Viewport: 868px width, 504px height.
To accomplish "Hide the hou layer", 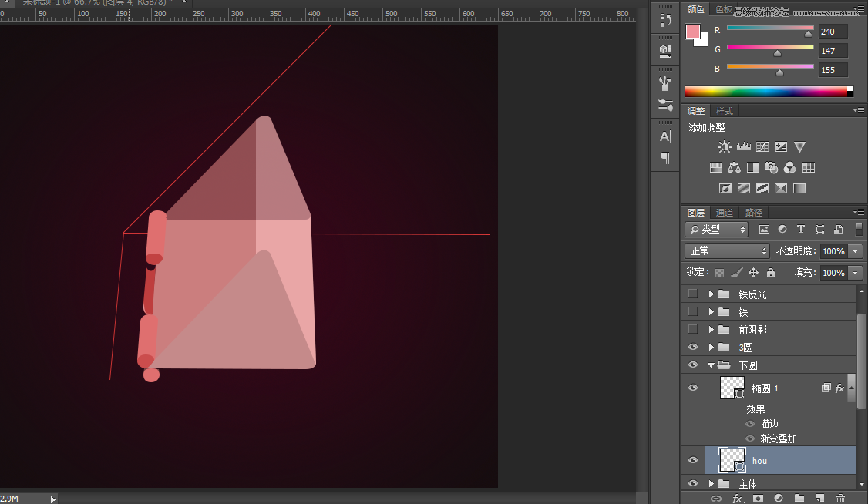I will click(692, 460).
